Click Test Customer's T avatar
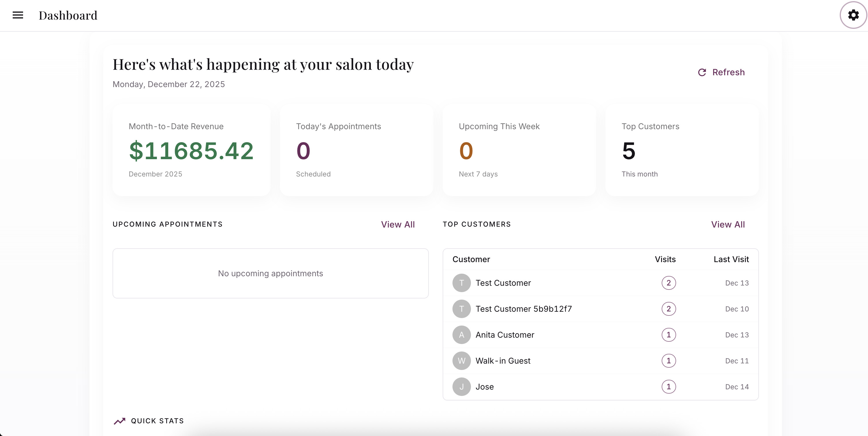This screenshot has width=868, height=436. tap(461, 283)
